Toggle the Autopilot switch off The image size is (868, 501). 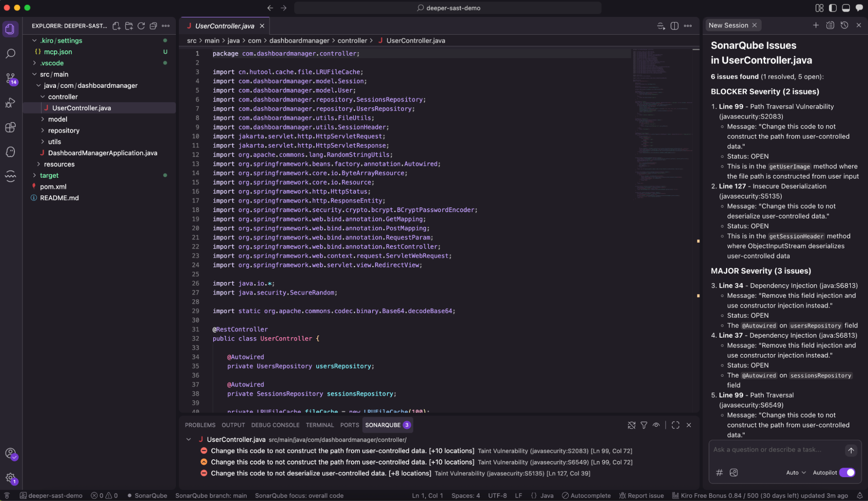[x=847, y=472]
